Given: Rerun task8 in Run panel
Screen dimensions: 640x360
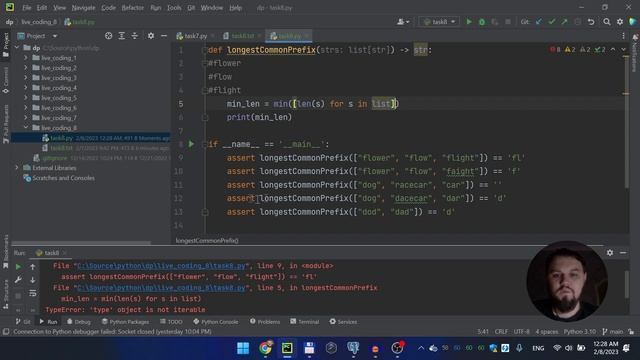Looking at the screenshot, I should click(x=18, y=267).
